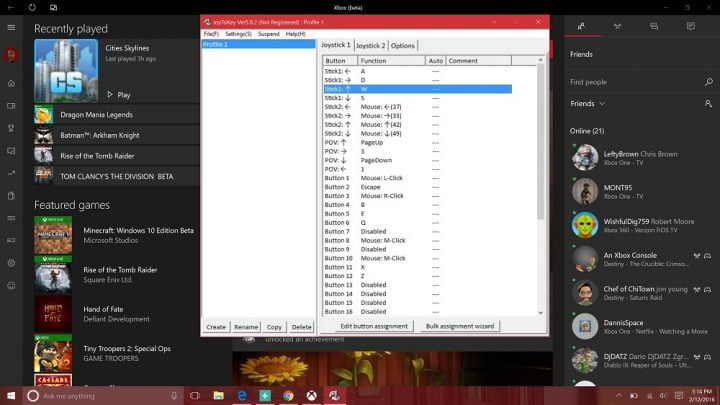
Task: Click the Find people search field
Action: click(635, 82)
